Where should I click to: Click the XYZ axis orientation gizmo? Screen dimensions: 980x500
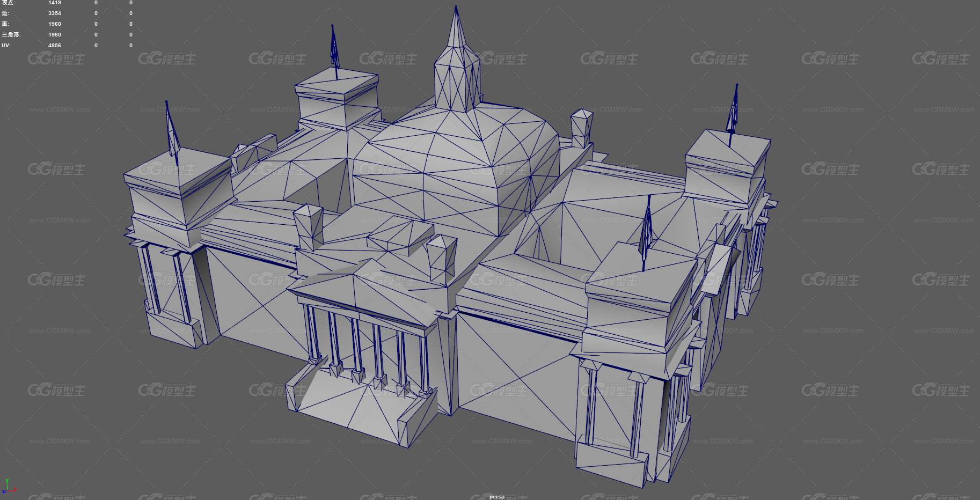pos(9,487)
